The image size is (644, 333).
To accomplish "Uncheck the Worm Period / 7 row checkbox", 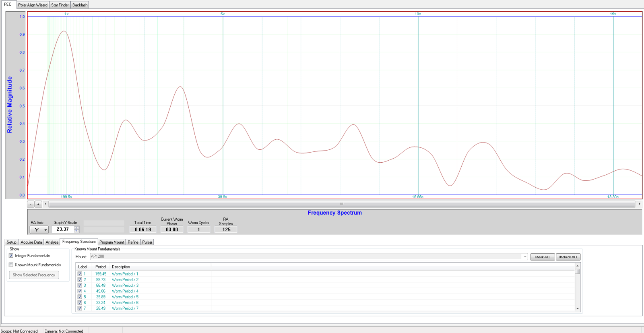I will pyautogui.click(x=80, y=308).
